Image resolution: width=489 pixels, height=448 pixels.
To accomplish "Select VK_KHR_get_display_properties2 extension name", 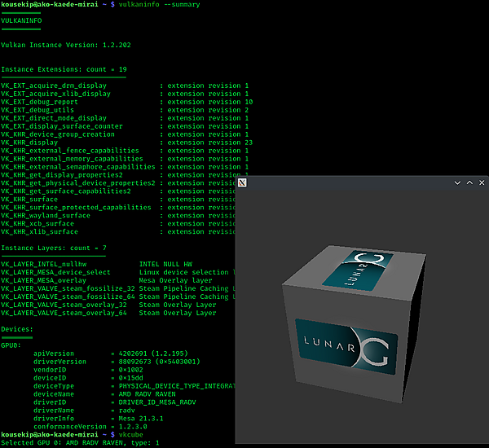I will [x=62, y=174].
